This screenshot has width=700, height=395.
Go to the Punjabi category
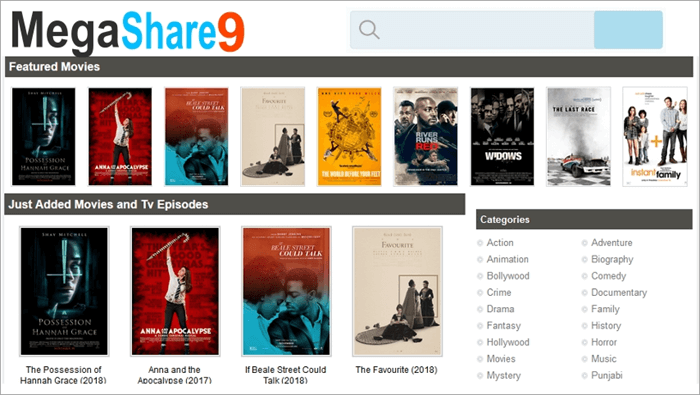tap(607, 375)
